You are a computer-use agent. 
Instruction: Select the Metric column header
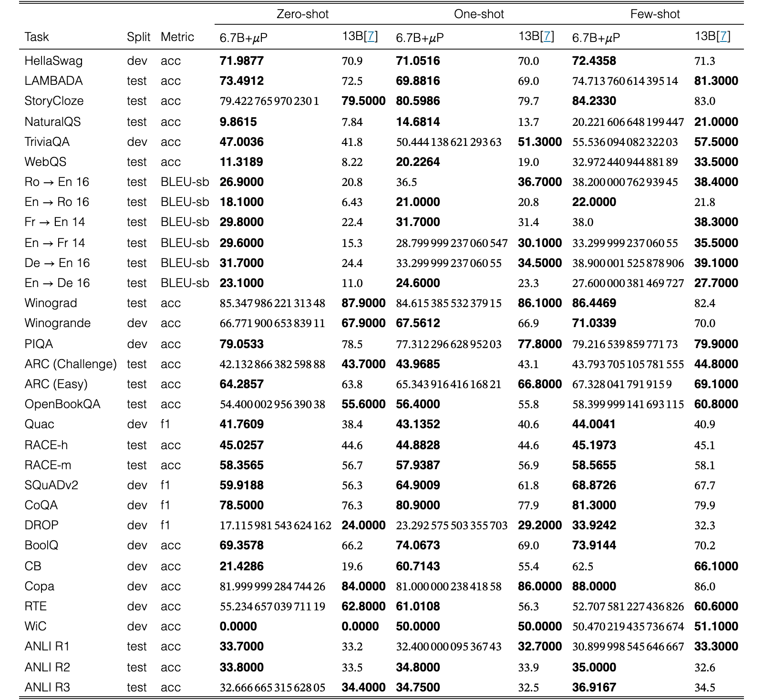click(x=177, y=37)
